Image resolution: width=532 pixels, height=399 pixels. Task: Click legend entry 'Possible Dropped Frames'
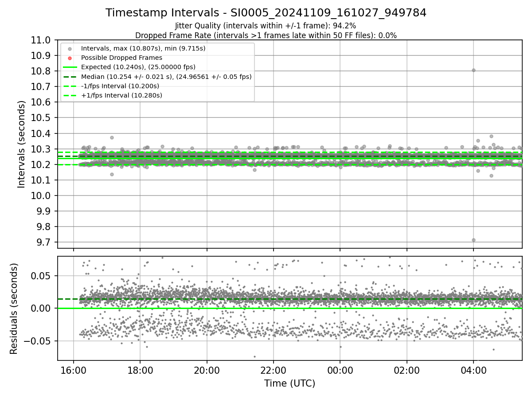click(121, 58)
